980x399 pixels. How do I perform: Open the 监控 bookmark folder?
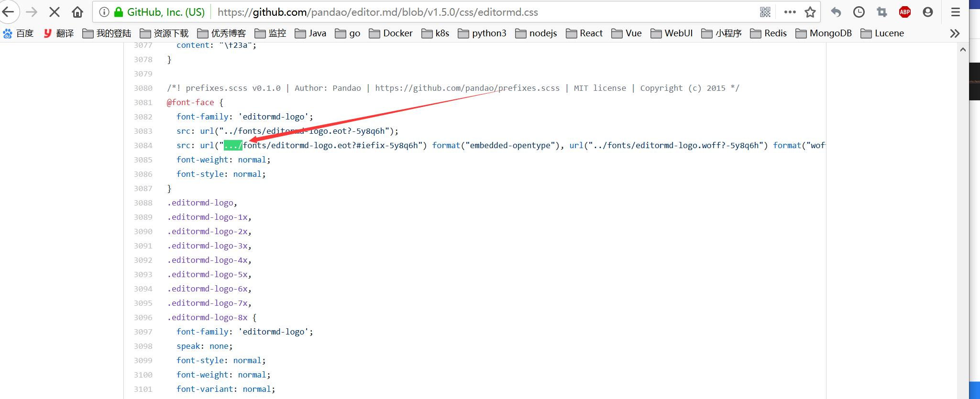tap(270, 33)
